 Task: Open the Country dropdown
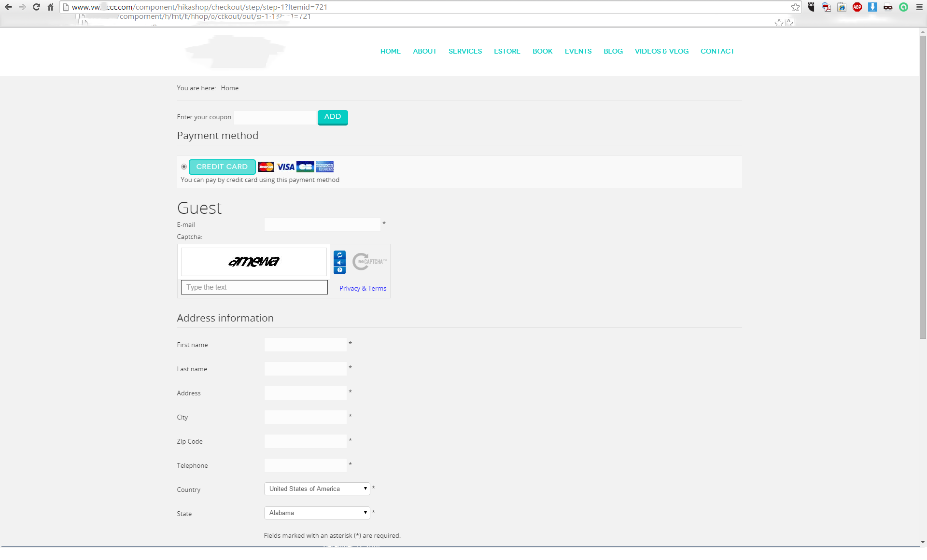[317, 489]
